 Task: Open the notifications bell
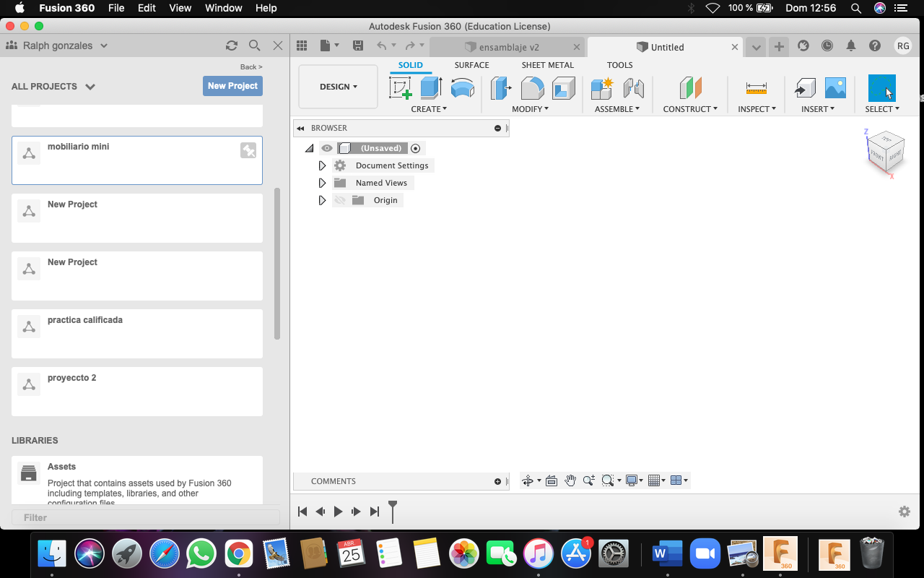pyautogui.click(x=851, y=46)
